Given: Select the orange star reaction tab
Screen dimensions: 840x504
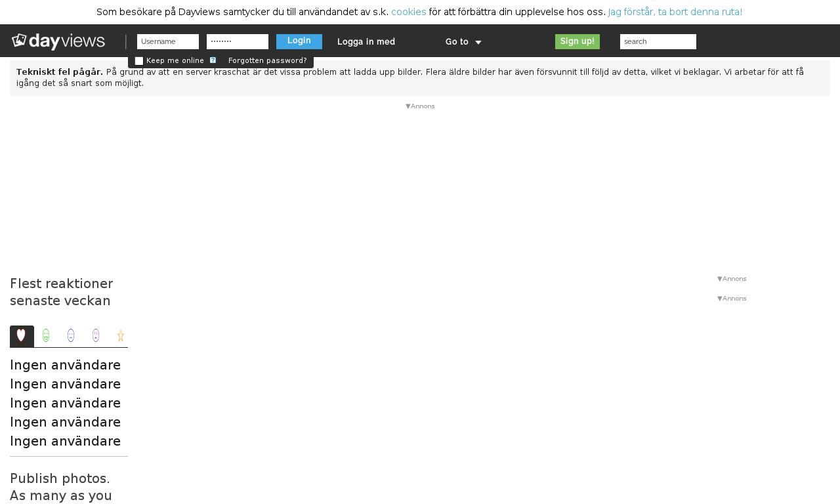Looking at the screenshot, I should tap(121, 336).
